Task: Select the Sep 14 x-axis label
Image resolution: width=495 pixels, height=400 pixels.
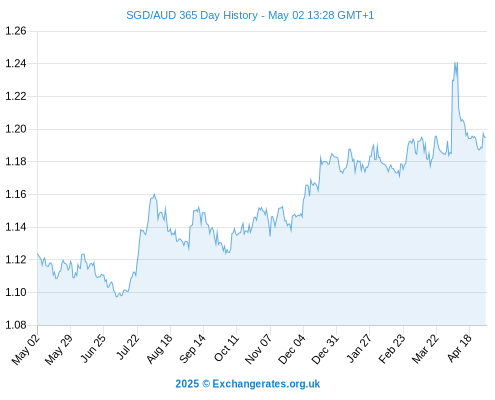Action: [x=192, y=348]
